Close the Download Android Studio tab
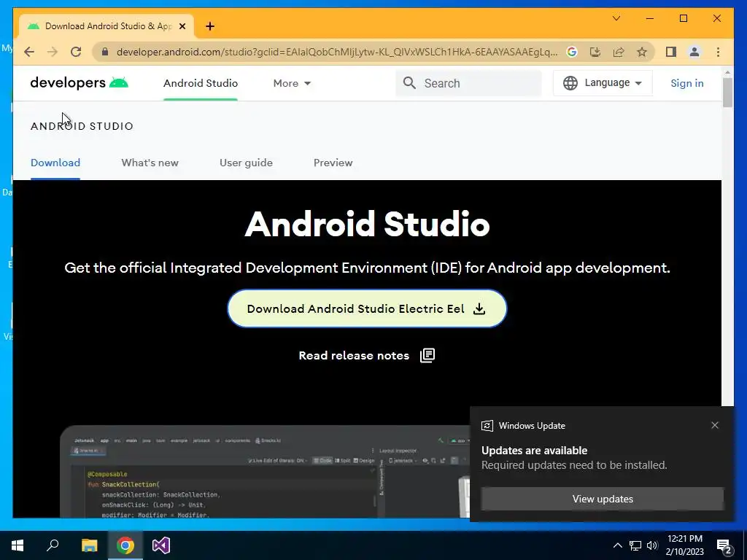747x560 pixels. pos(182,26)
